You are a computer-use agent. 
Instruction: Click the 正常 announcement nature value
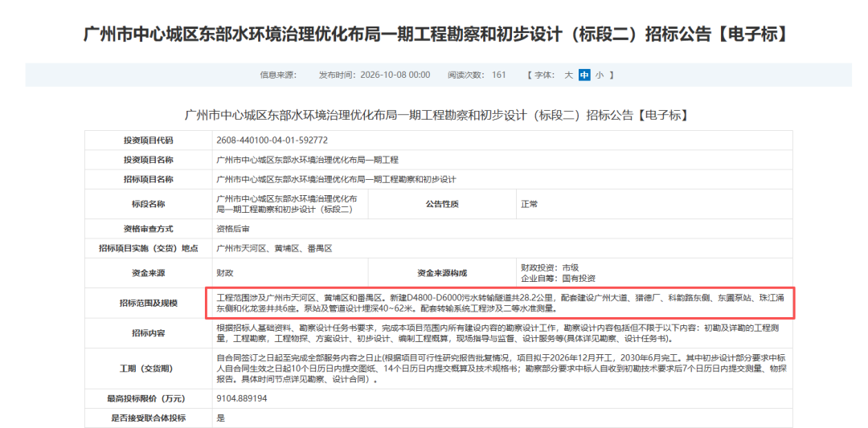[529, 204]
